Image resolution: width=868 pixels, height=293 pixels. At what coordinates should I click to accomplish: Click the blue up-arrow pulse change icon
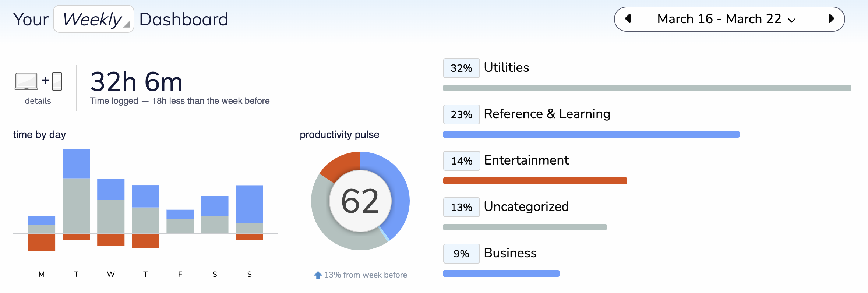click(318, 275)
